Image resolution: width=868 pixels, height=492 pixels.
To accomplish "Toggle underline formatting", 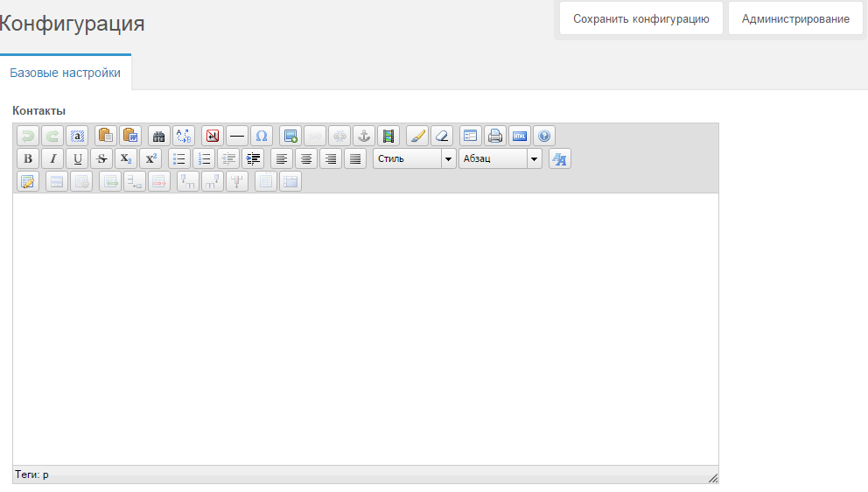I will click(x=77, y=159).
